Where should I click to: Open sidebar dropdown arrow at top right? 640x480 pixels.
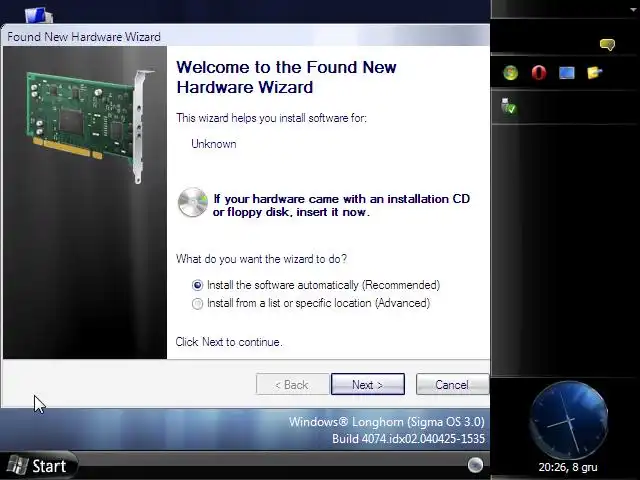(x=633, y=10)
